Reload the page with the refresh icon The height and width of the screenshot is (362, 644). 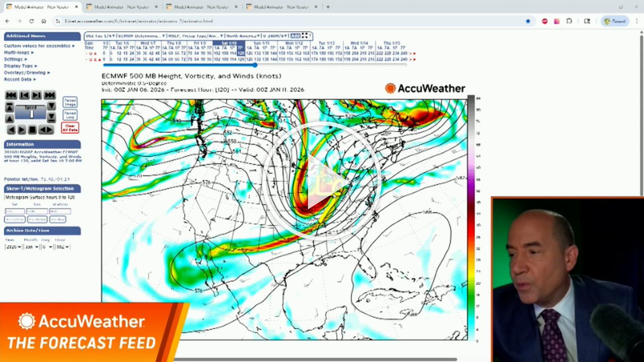(x=31, y=21)
